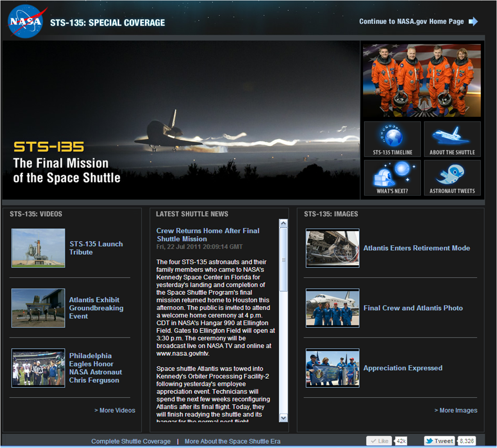Open Astronaut Tweets bird icon tile

[x=452, y=178]
